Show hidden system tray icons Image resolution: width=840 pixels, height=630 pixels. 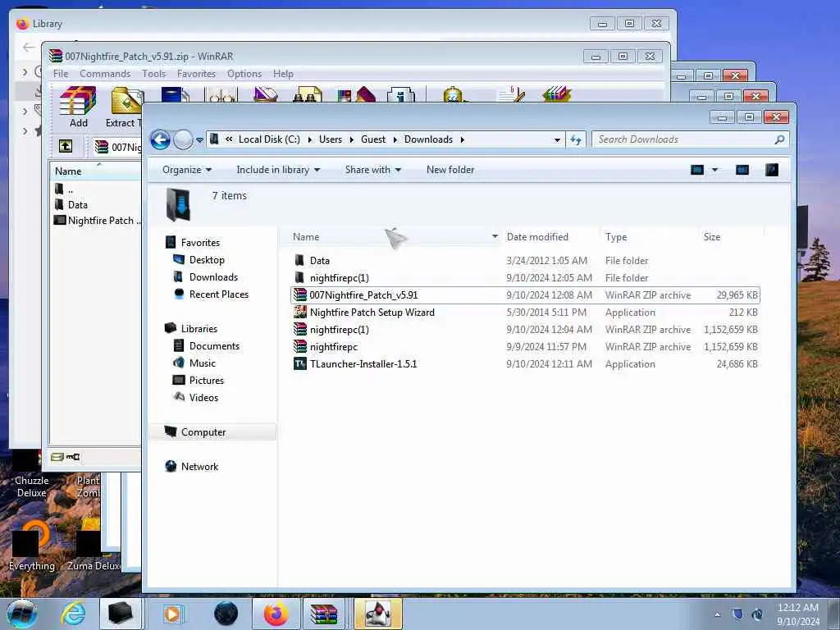click(x=717, y=614)
